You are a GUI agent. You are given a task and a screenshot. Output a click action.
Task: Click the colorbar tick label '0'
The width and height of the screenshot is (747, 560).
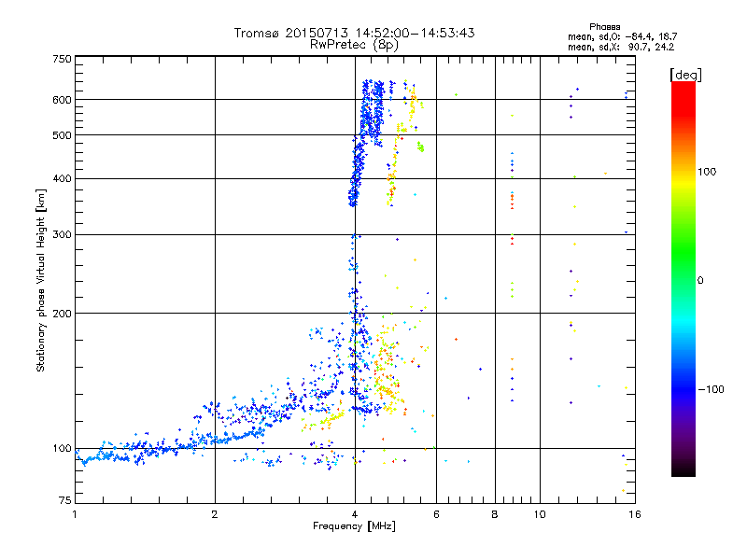point(700,280)
